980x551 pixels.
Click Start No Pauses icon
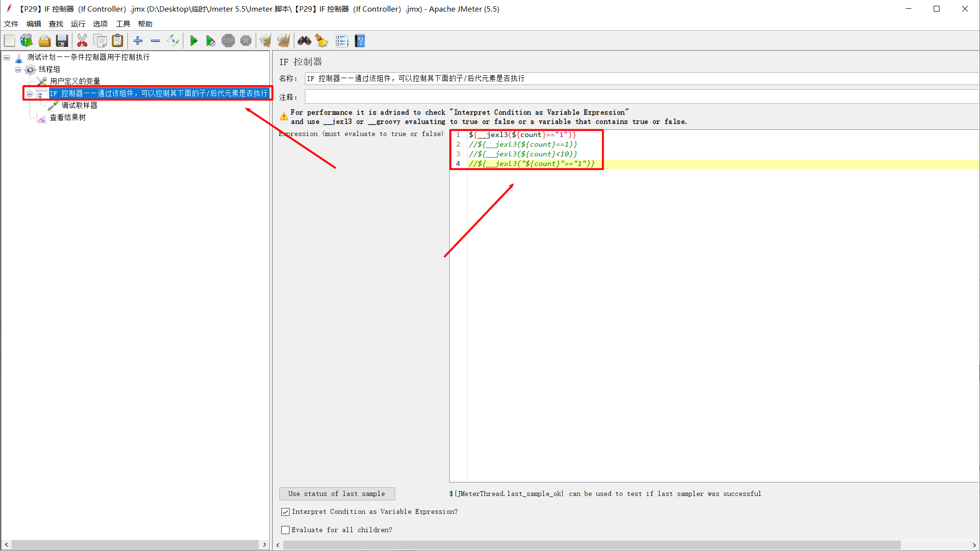click(x=210, y=41)
